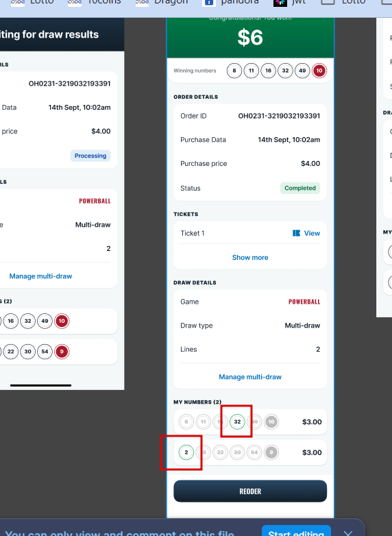This screenshot has height=536, width=392.
Task: Click red Powerball 10 in the waiting-for-draw frame
Action: tap(62, 321)
